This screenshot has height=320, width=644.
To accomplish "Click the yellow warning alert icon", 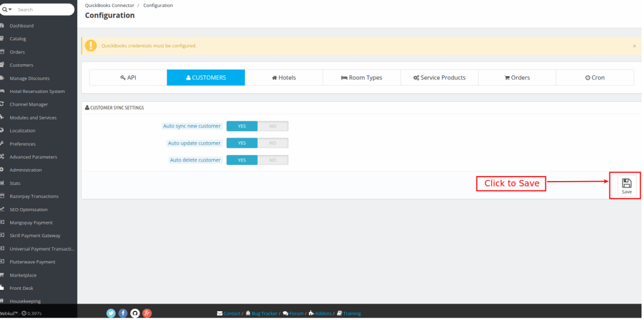I will [91, 46].
